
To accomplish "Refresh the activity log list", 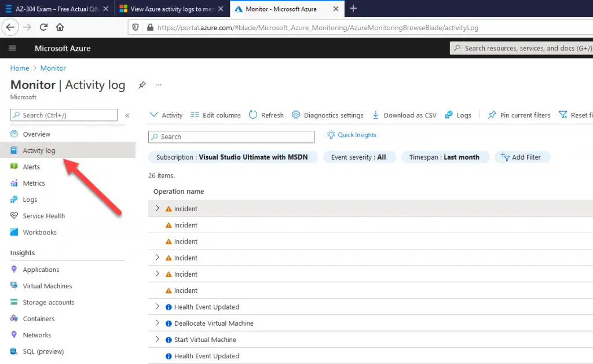I will click(x=266, y=115).
